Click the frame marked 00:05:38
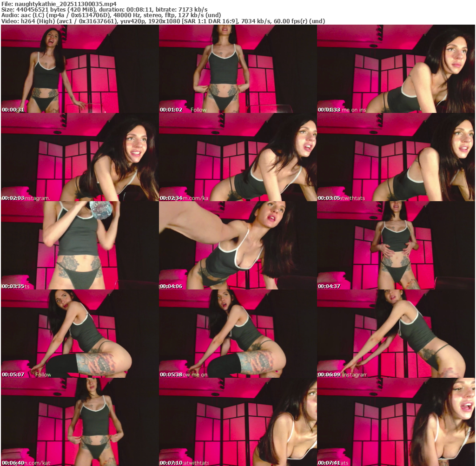This screenshot has width=476, height=466. click(x=238, y=334)
